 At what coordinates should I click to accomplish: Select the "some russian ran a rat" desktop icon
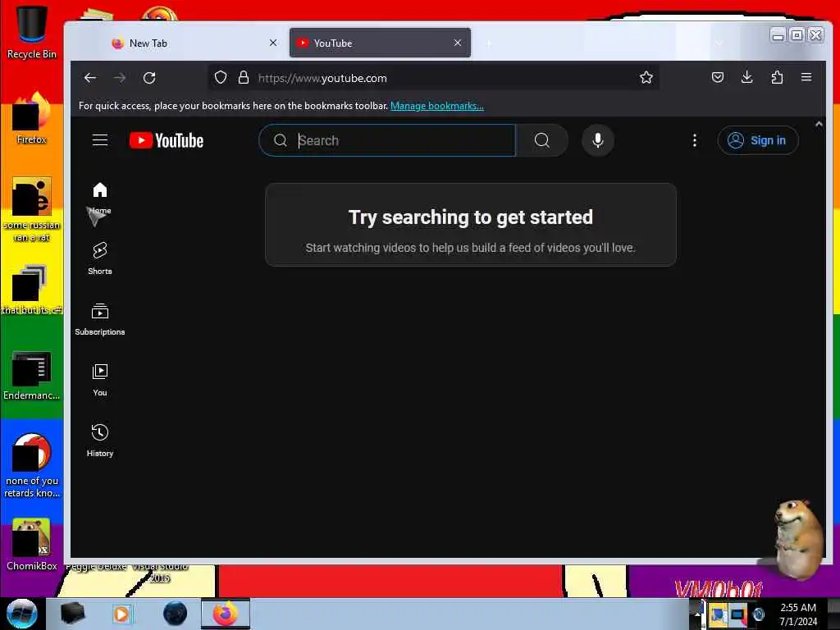[32, 209]
